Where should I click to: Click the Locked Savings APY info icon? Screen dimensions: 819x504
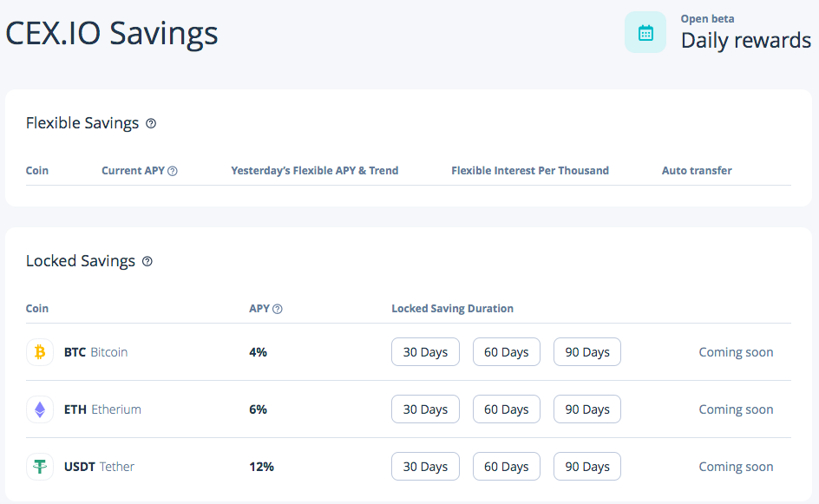point(278,309)
